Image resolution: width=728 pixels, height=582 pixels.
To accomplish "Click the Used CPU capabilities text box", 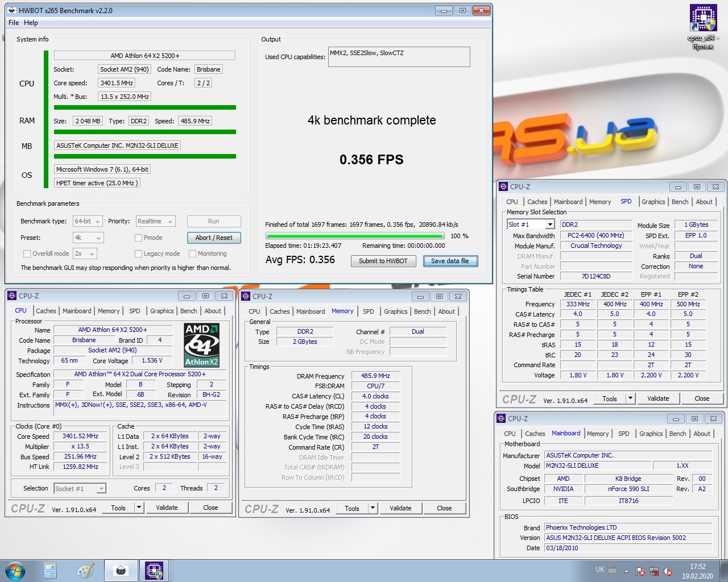I will [x=399, y=57].
